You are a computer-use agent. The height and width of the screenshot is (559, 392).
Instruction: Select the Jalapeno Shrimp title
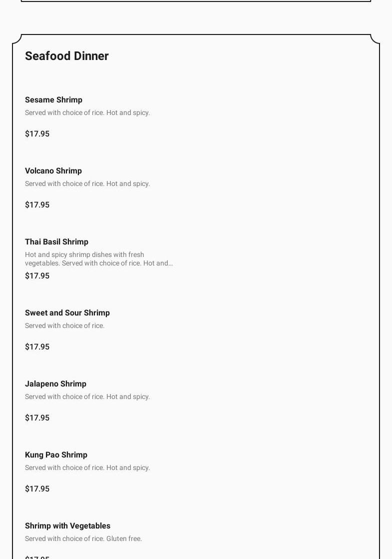55,384
